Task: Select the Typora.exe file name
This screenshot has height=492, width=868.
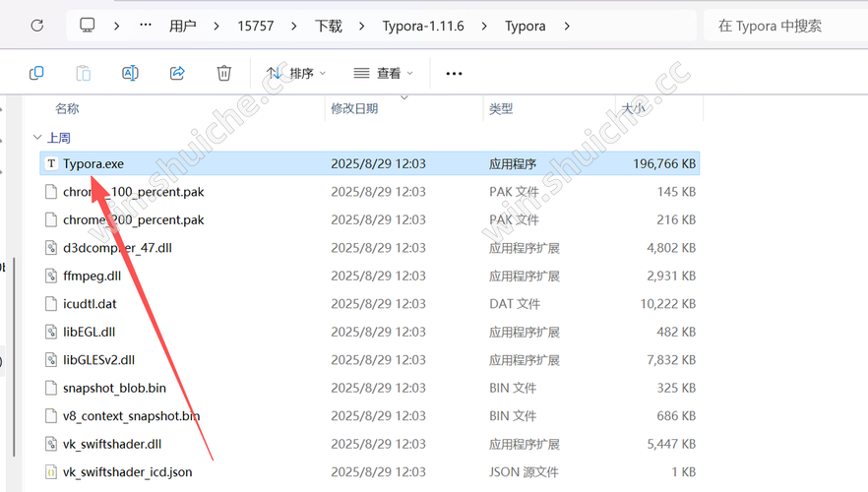Action: [x=93, y=163]
